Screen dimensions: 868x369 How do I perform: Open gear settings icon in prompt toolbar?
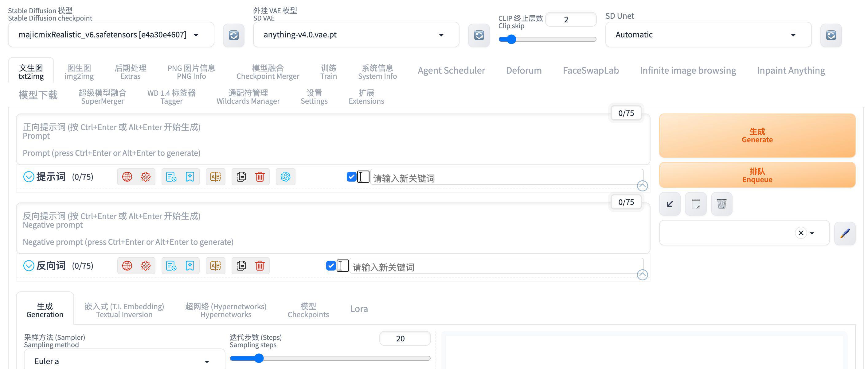pyautogui.click(x=146, y=177)
